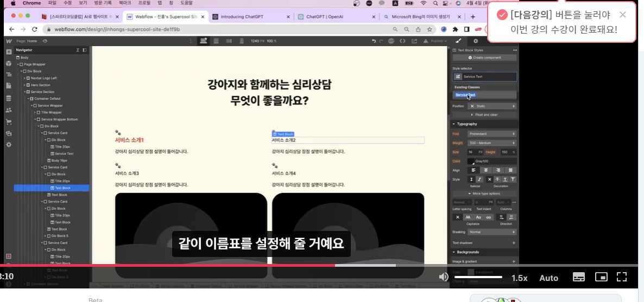Open the Position Static dropdown

tap(492, 106)
